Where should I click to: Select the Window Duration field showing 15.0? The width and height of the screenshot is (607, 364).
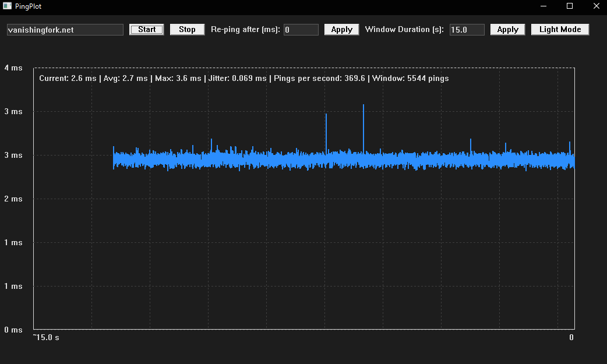pos(467,30)
